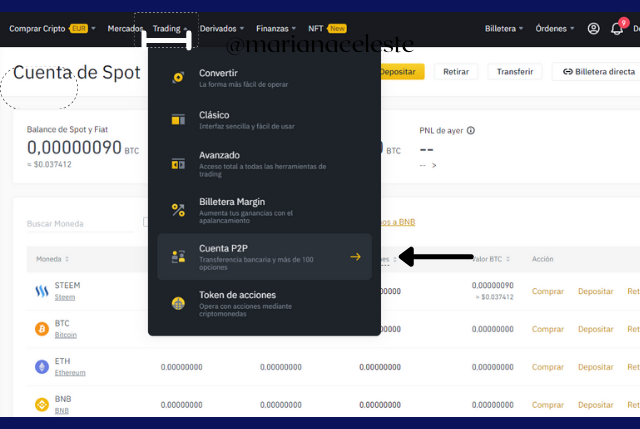Select Clásico from the Trading menu

(x=264, y=120)
